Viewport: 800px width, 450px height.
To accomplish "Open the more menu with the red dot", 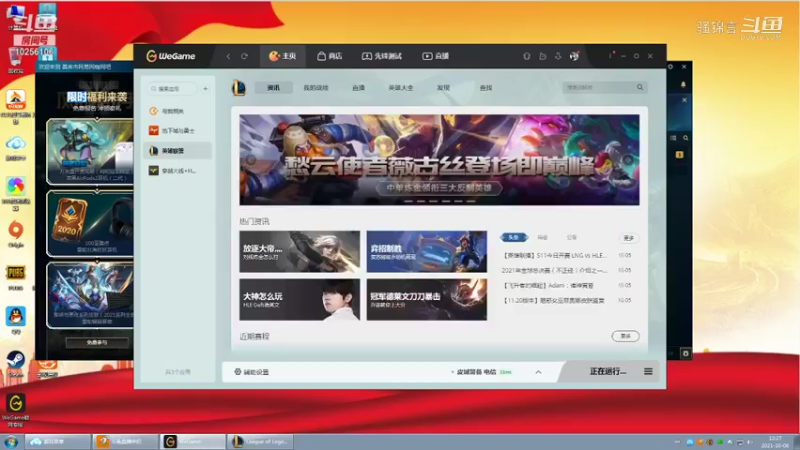I will point(611,56).
